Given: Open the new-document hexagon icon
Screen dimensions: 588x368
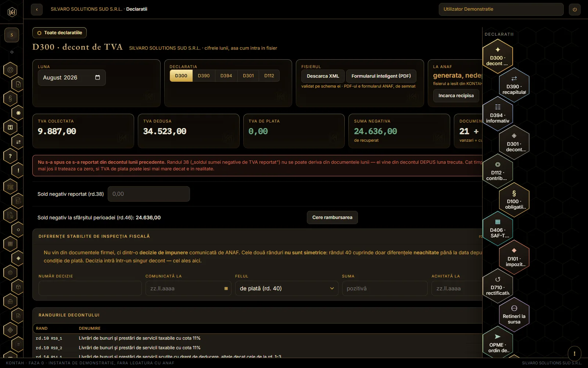Looking at the screenshot, I should pyautogui.click(x=18, y=84).
